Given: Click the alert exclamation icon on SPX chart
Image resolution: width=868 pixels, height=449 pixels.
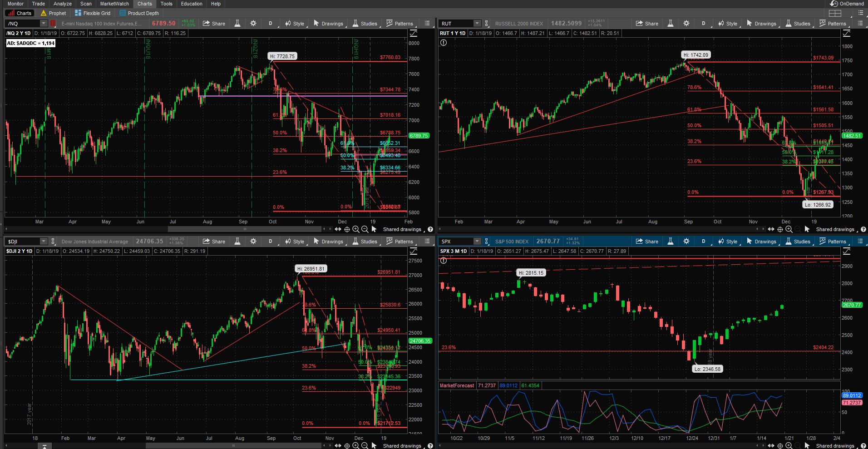Looking at the screenshot, I should [x=444, y=261].
